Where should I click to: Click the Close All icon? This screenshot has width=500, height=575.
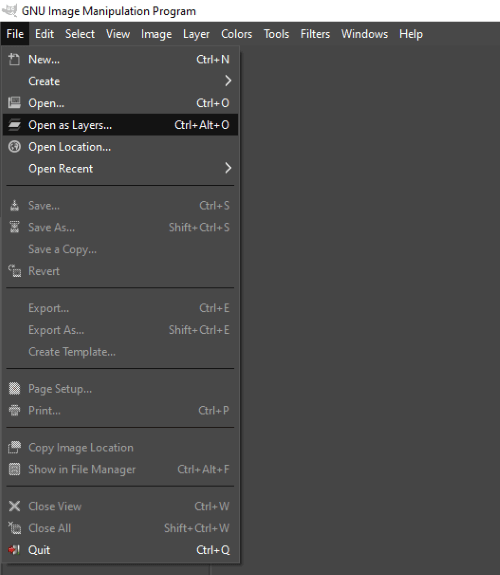[14, 528]
